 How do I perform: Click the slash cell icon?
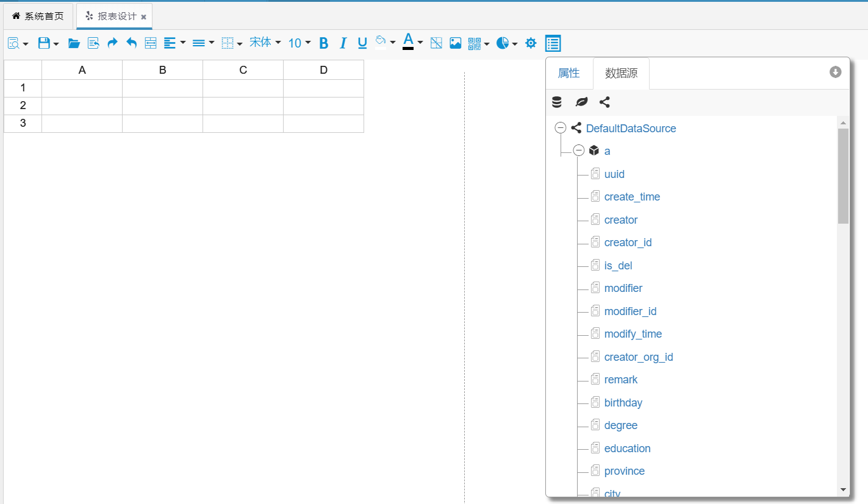click(436, 43)
